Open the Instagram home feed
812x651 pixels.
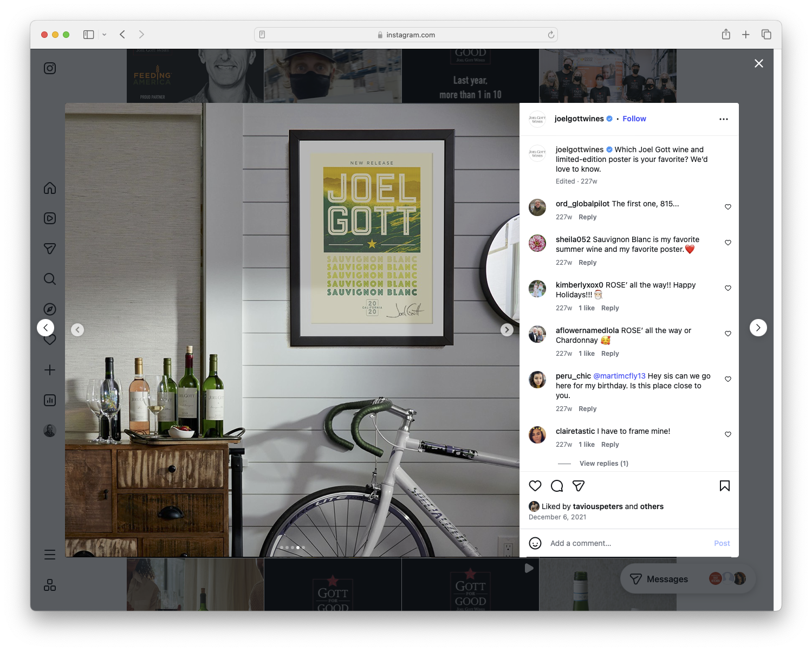(49, 188)
